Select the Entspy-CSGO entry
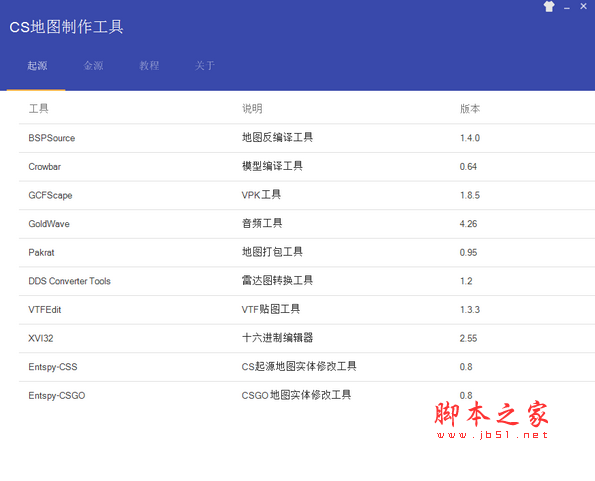Viewport: 595px width, 481px height. point(57,396)
